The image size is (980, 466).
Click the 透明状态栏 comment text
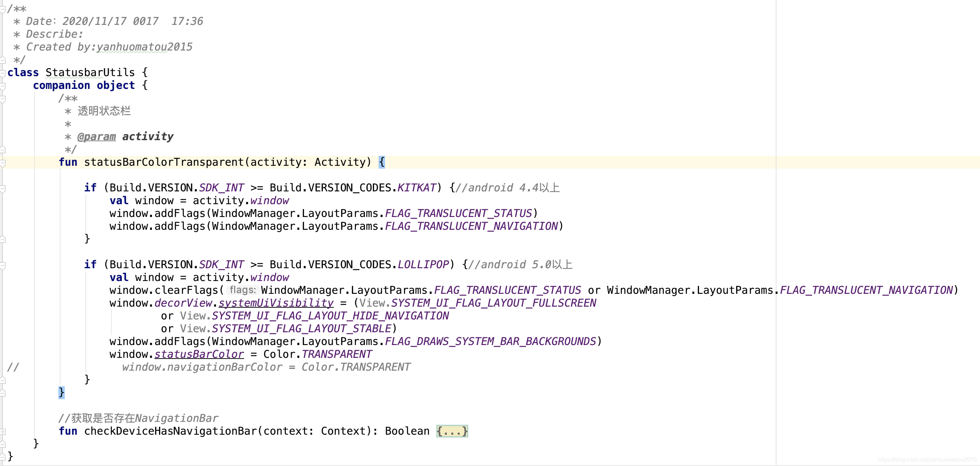click(104, 111)
